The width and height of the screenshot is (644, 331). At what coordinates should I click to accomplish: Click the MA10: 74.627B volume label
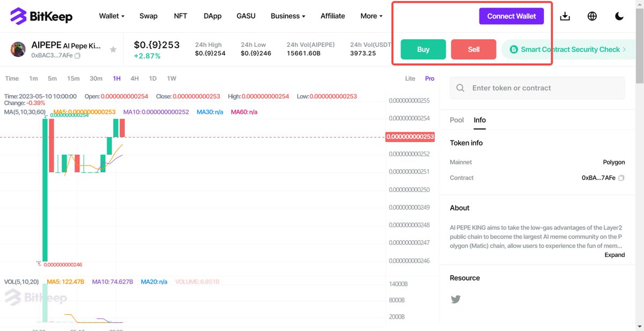click(x=112, y=282)
